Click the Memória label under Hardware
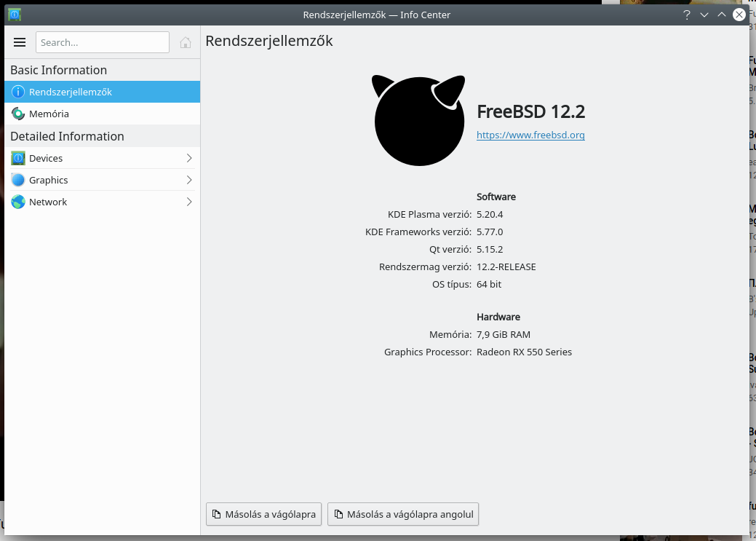 [x=450, y=334]
